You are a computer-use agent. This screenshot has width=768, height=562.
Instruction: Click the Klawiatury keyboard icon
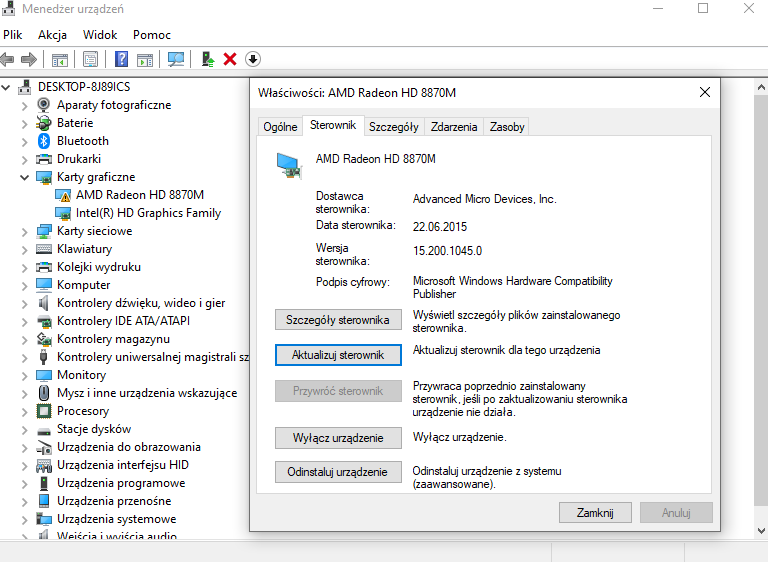(x=44, y=249)
